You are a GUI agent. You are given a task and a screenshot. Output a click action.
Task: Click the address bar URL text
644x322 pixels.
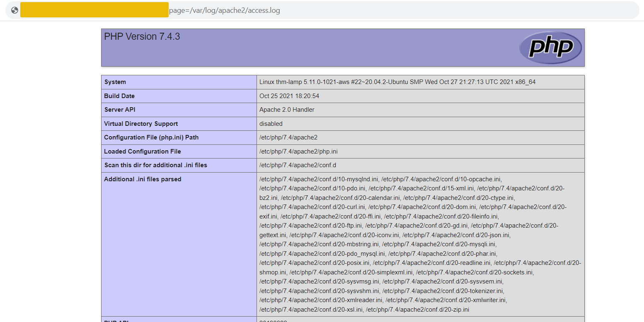(x=225, y=10)
